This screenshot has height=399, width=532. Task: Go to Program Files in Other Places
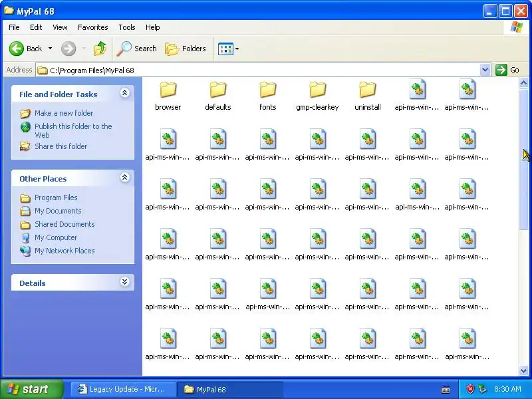click(49, 198)
